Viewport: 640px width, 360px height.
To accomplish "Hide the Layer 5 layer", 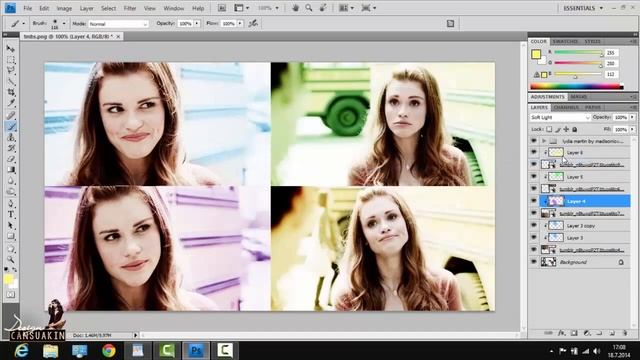I will click(x=533, y=177).
